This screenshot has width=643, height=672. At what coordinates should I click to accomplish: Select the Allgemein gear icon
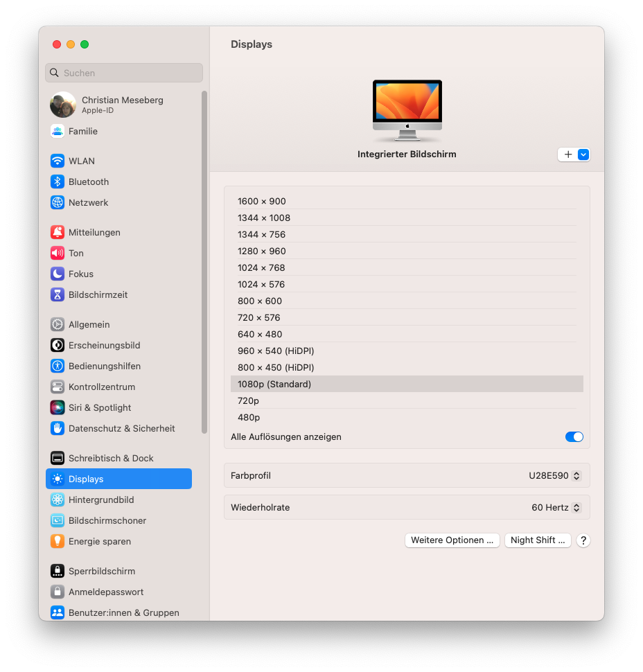click(x=58, y=324)
